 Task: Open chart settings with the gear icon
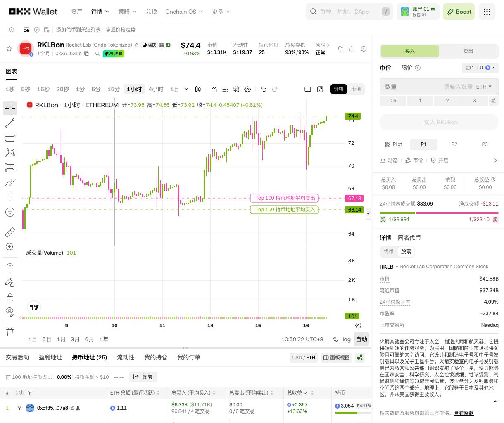point(247,89)
